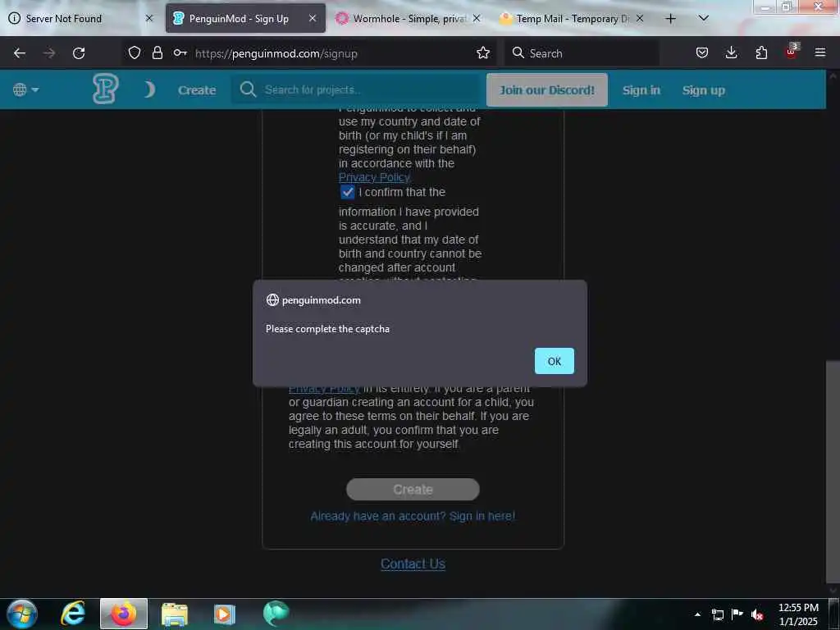Click the grey Create account button
The image size is (840, 630).
coord(413,489)
